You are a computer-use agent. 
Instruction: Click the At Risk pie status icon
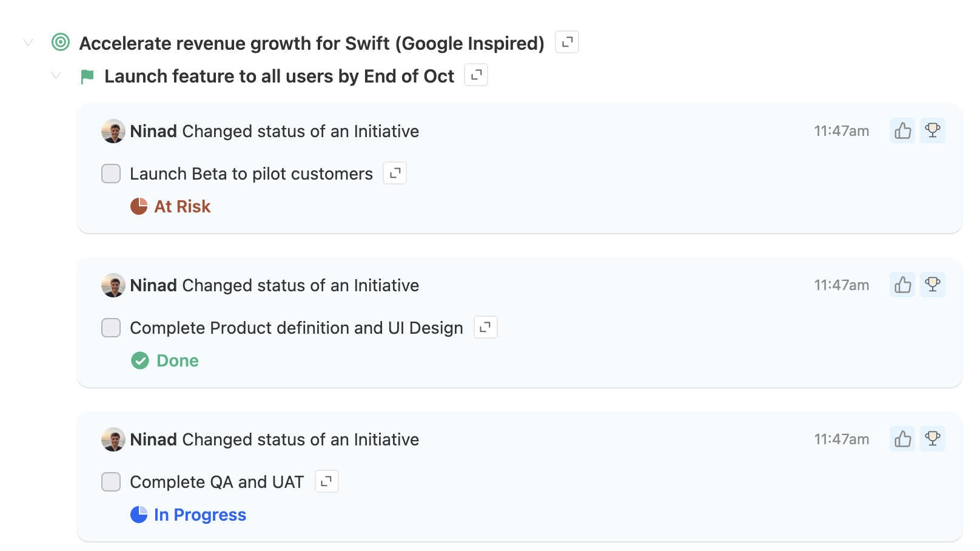(x=139, y=206)
